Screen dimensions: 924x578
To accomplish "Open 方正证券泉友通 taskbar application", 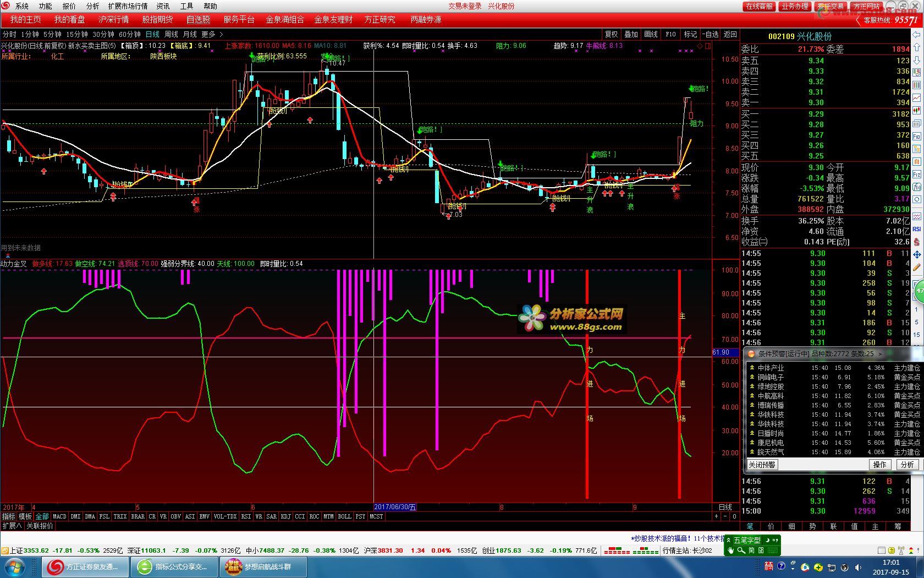I will (x=86, y=567).
